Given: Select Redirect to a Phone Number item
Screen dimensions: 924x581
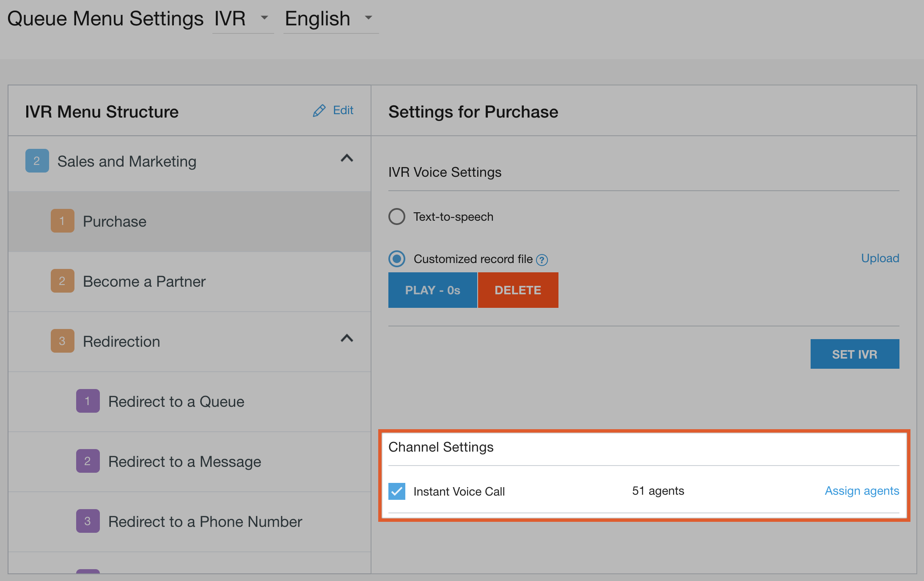Looking at the screenshot, I should click(205, 522).
